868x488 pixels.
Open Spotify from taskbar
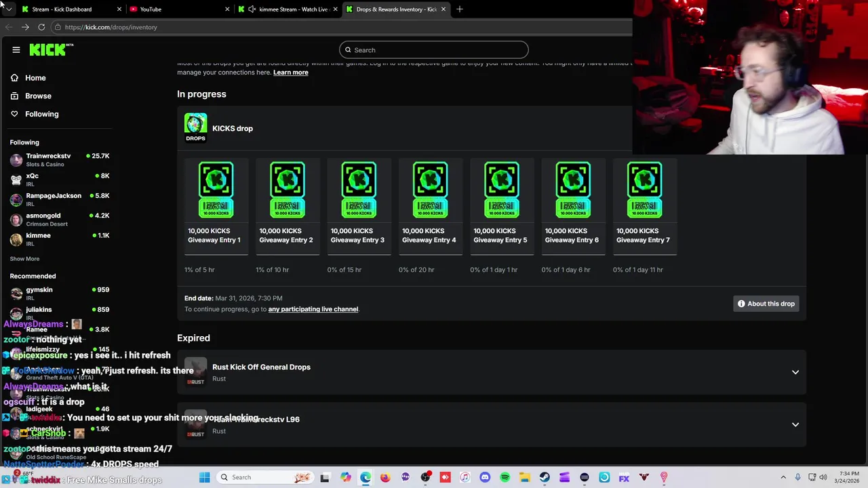505,477
